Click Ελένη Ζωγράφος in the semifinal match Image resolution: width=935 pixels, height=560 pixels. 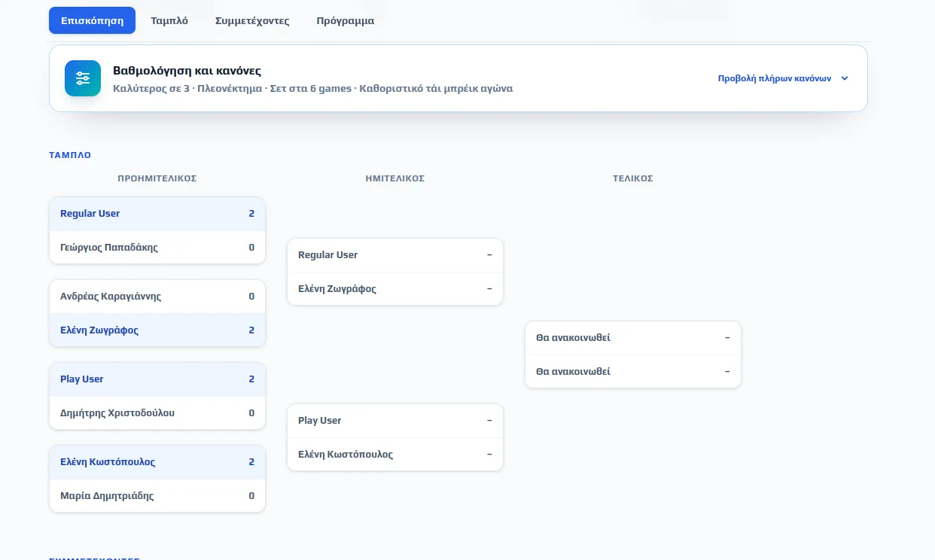[395, 288]
